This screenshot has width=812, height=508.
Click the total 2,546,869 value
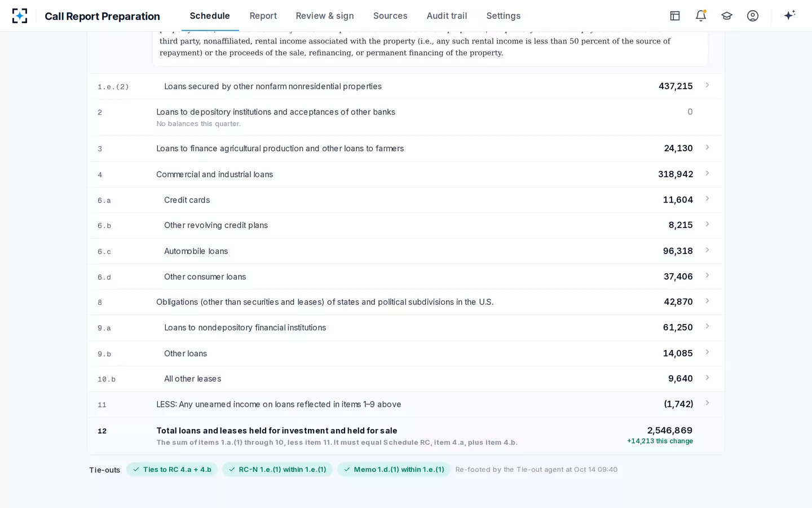670,431
